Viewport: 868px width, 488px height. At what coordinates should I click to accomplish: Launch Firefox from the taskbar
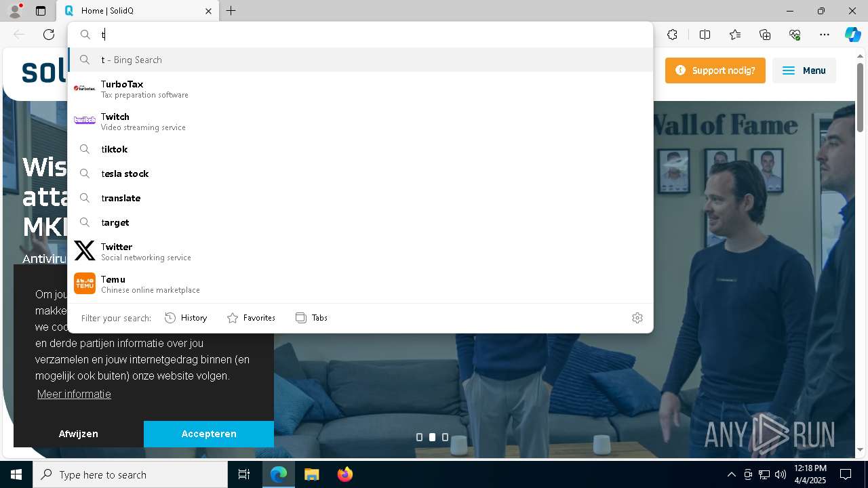[x=344, y=474]
